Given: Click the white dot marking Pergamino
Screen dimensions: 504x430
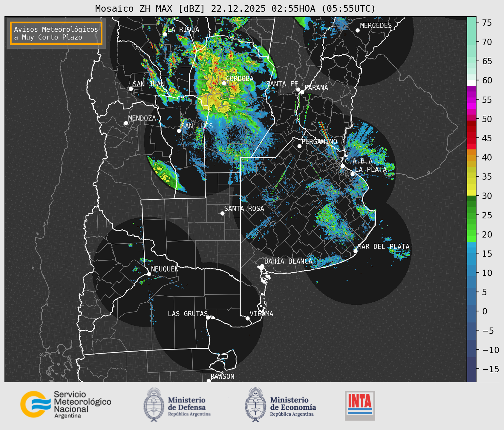Looking at the screenshot, I should pyautogui.click(x=299, y=146).
